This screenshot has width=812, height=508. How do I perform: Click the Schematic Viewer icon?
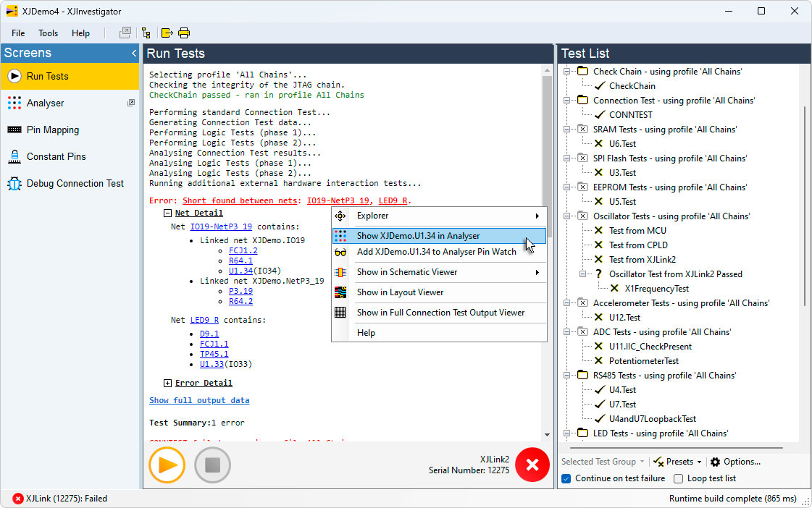[x=340, y=272]
